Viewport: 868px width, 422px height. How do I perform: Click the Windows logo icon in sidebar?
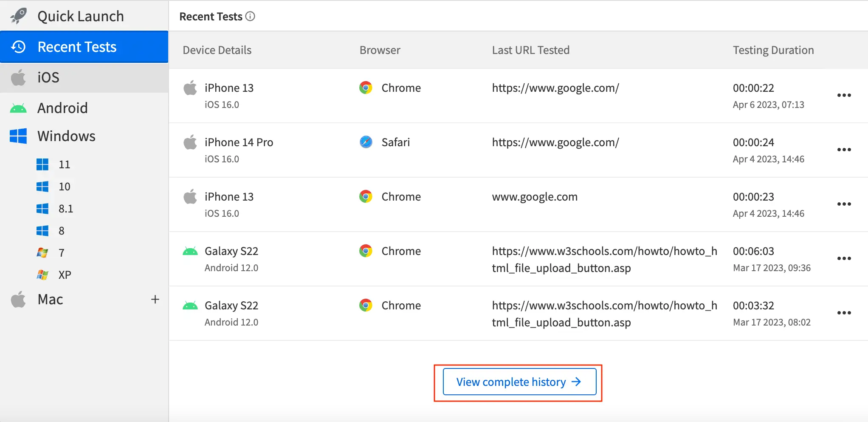tap(18, 136)
